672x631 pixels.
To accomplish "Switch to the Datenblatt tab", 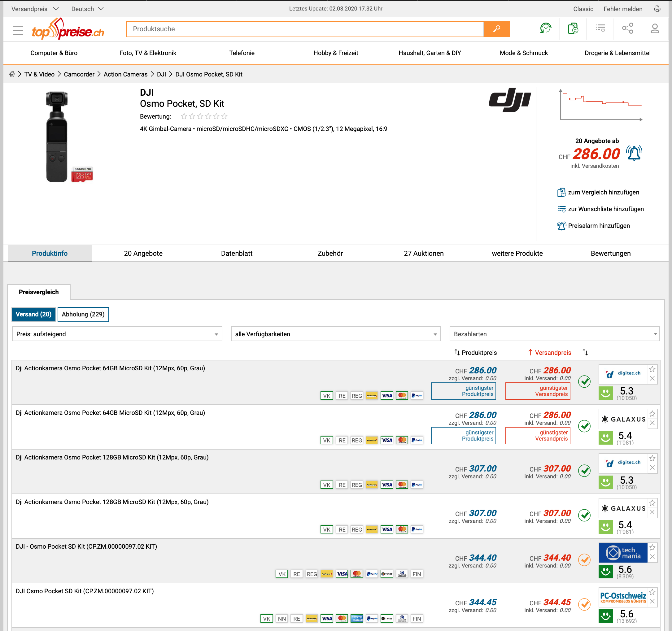I will tap(237, 254).
